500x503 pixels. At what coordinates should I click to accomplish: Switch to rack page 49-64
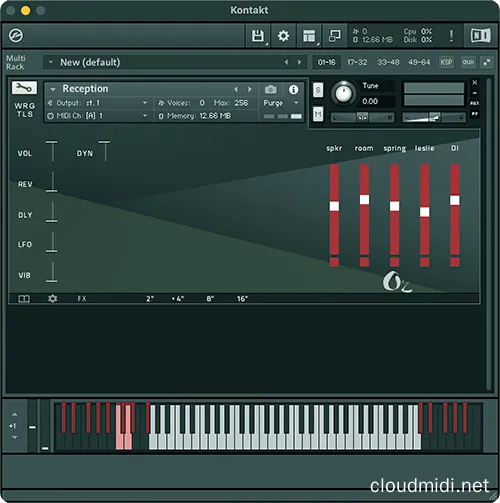(419, 62)
